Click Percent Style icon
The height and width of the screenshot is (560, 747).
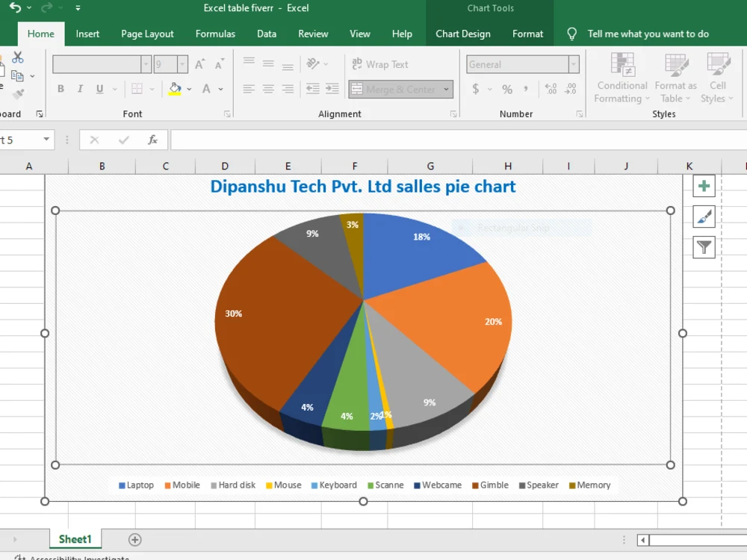click(x=507, y=89)
